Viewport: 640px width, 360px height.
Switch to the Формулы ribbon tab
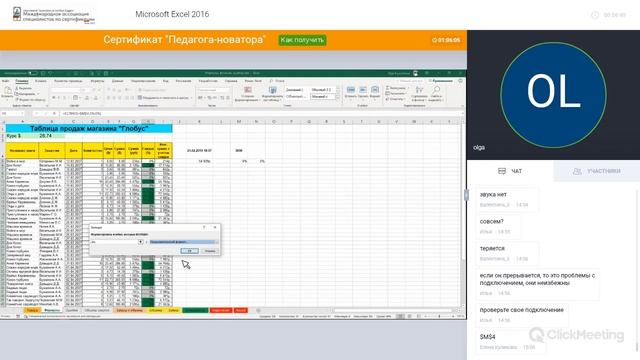pyautogui.click(x=97, y=81)
